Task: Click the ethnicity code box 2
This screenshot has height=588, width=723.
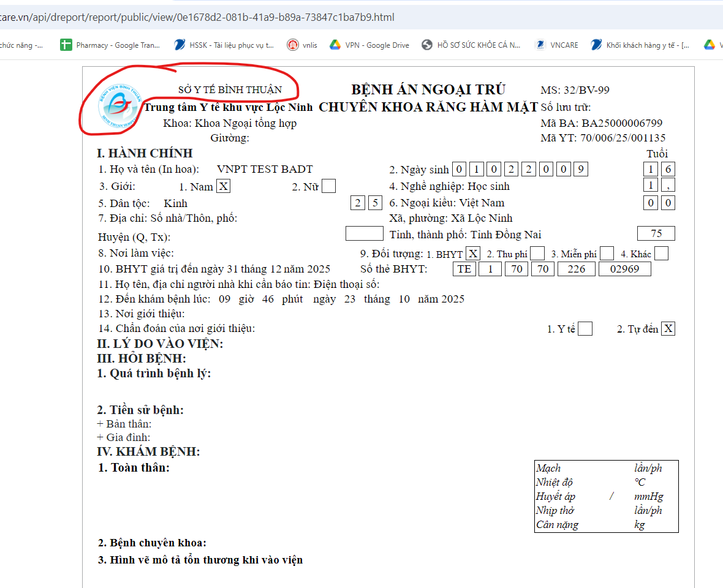Action: [358, 203]
